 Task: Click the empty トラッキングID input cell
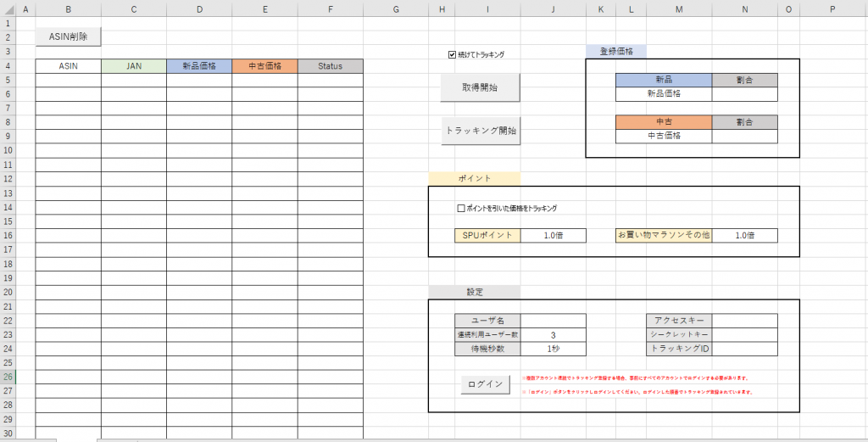[744, 349]
